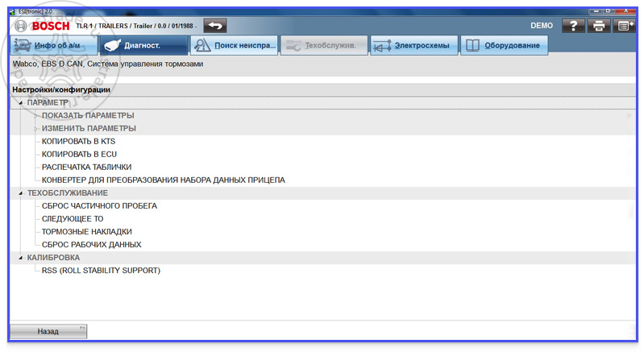Viewport: 644px width, 352px height.
Task: Click the Назад button
Action: (x=48, y=332)
